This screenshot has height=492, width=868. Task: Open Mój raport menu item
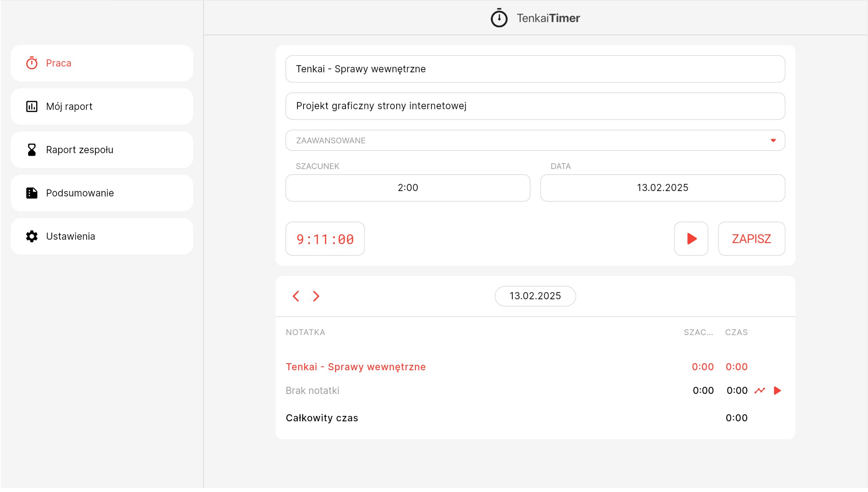[102, 107]
